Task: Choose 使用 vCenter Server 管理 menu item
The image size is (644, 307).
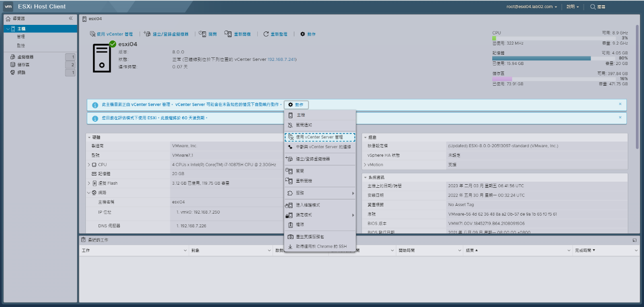Action: pos(320,137)
